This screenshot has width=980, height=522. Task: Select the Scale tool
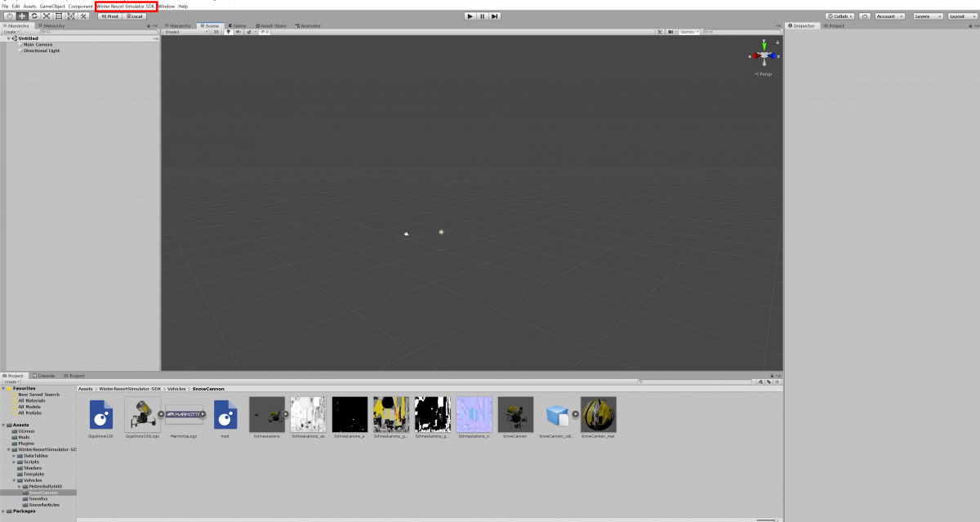pos(47,16)
